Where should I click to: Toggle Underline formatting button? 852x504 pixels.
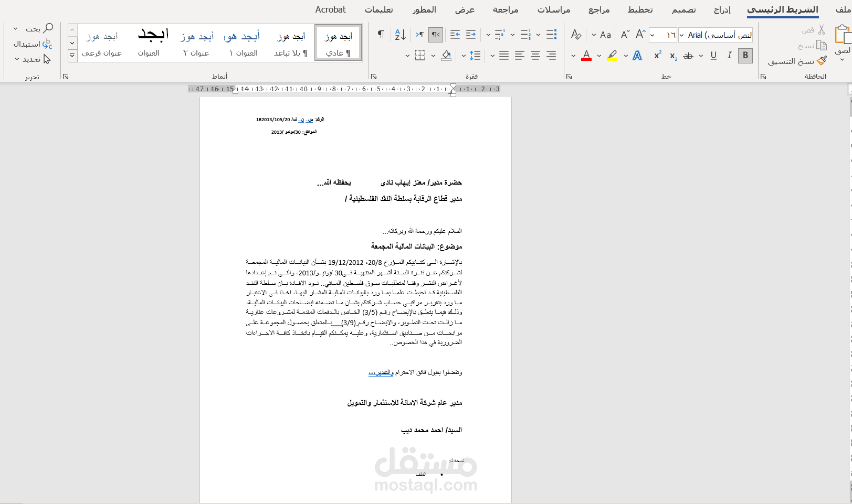coord(713,56)
